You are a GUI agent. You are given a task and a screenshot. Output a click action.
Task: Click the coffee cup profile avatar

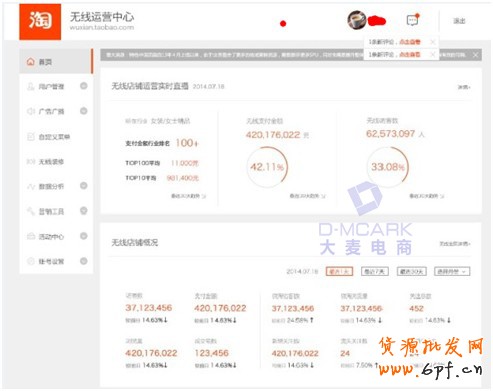coord(357,20)
